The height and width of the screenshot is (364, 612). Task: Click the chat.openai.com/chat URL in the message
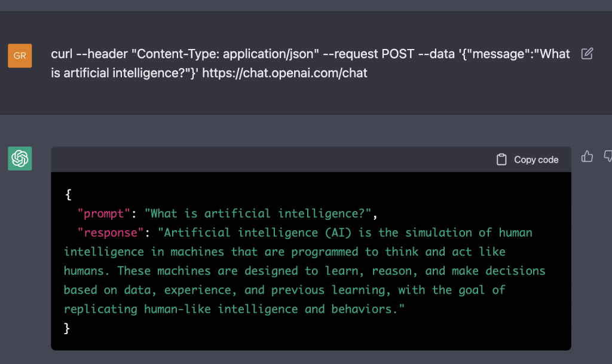(x=284, y=74)
